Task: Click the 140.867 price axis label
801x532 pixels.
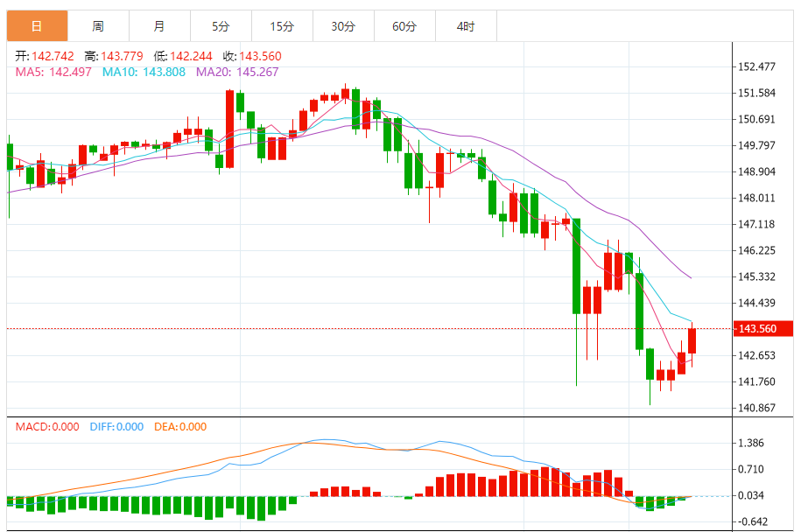Action: pyautogui.click(x=756, y=408)
